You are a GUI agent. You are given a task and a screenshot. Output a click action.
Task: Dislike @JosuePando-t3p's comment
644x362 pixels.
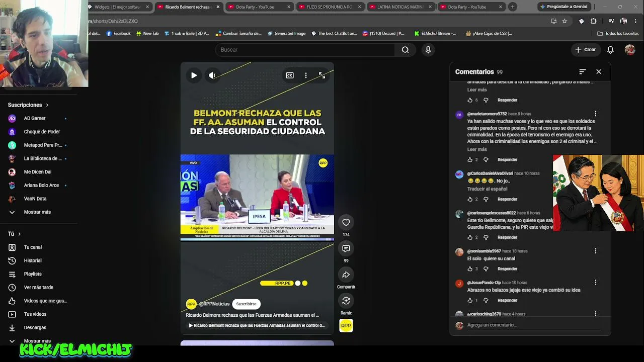coord(486,300)
